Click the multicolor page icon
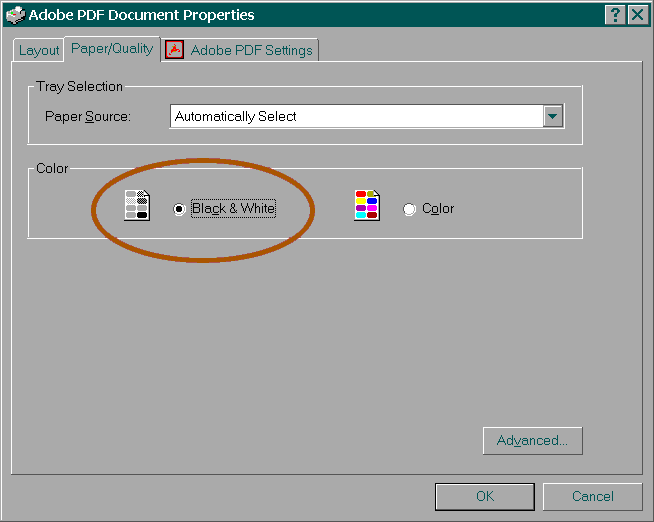 click(x=367, y=205)
